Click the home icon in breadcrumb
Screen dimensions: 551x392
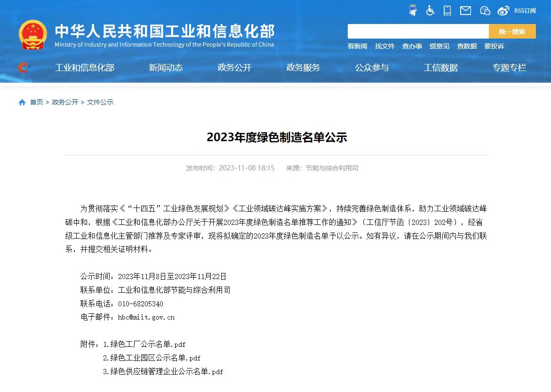click(22, 103)
